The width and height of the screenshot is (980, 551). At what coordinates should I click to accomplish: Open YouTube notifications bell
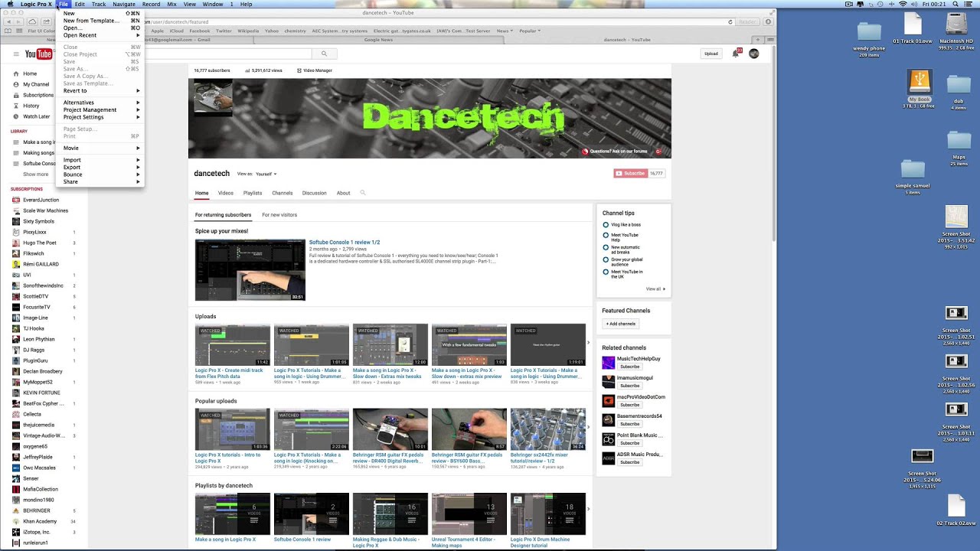(x=736, y=54)
